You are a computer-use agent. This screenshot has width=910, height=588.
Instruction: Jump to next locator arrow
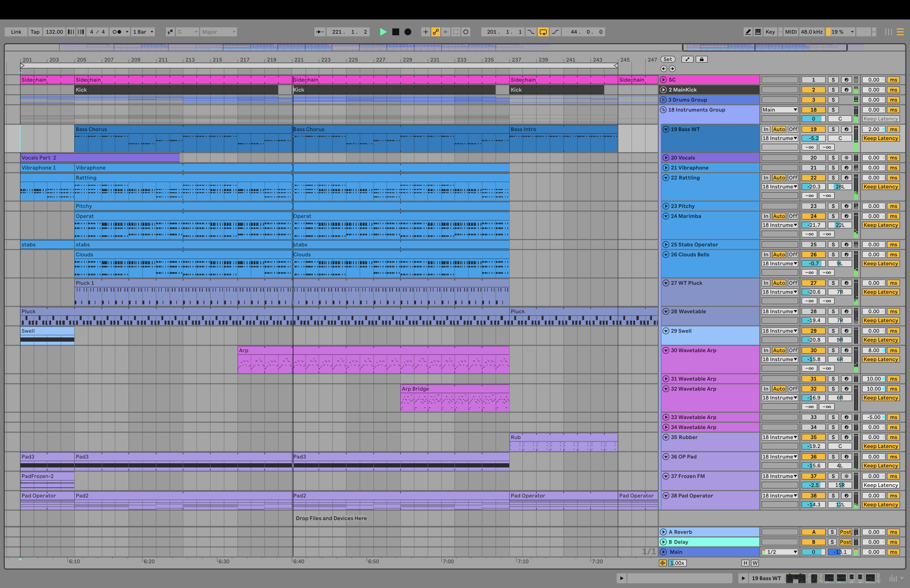[x=672, y=69]
